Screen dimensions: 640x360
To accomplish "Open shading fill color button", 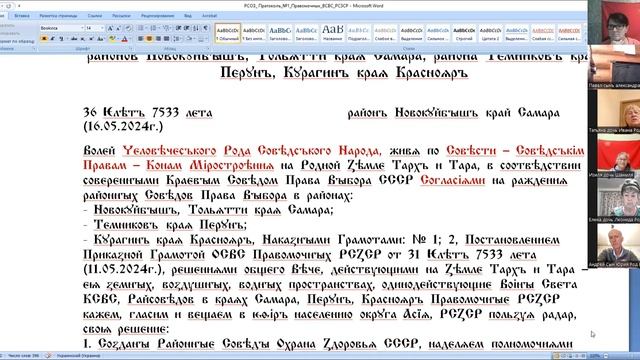I will (x=190, y=39).
